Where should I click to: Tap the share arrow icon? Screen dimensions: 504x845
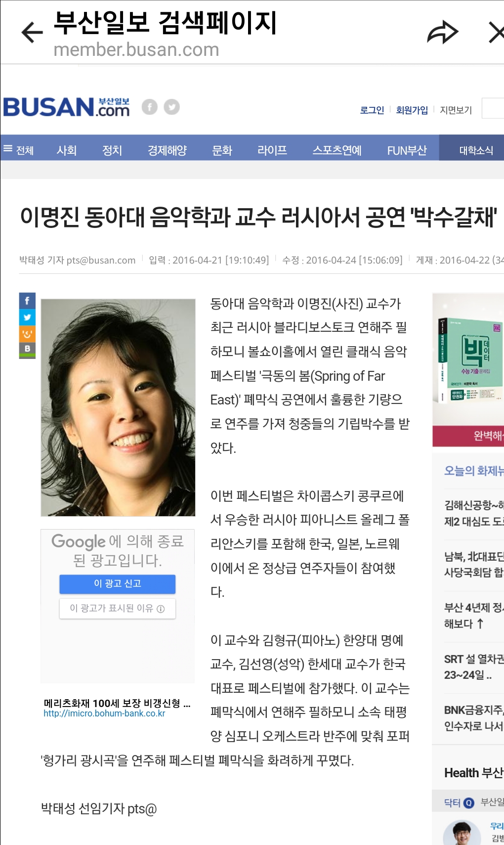443,33
